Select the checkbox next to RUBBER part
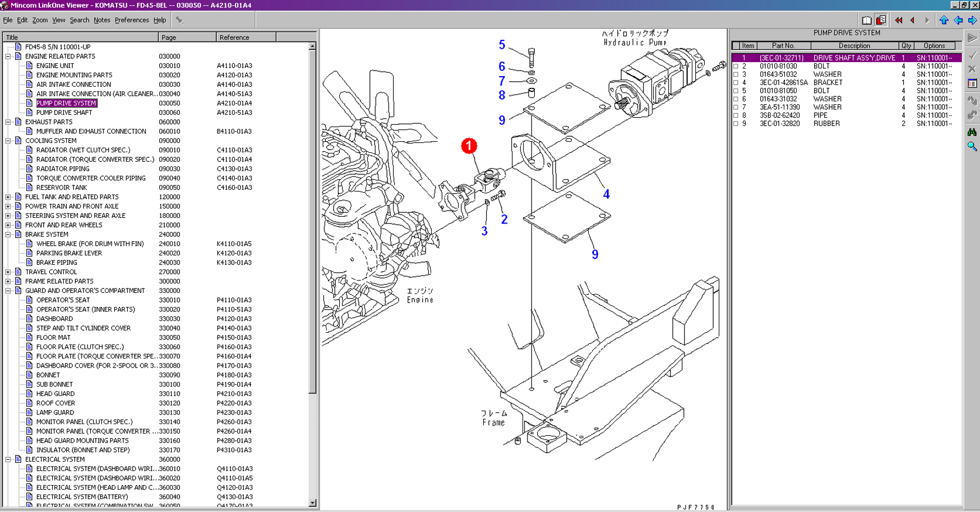980x512 pixels. pyautogui.click(x=736, y=124)
